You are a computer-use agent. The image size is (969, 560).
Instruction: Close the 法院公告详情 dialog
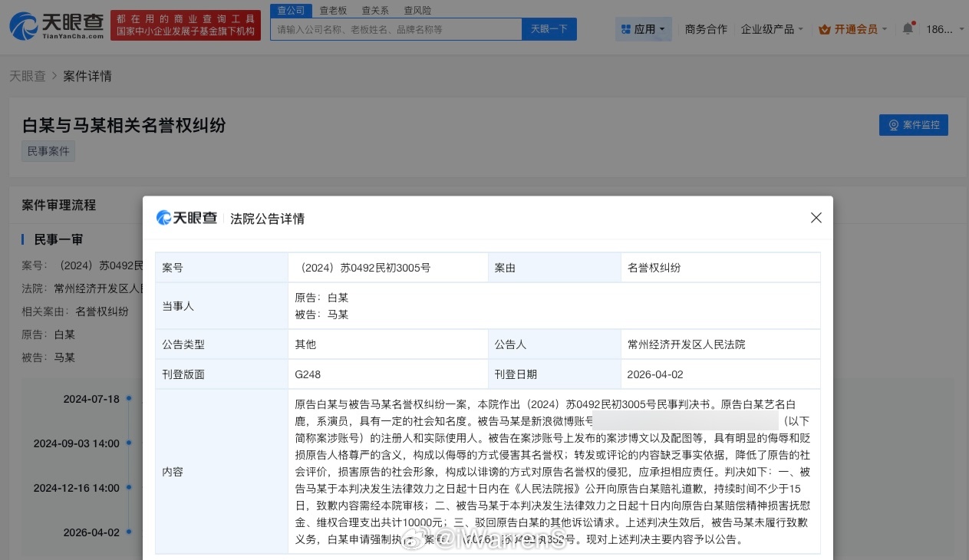[816, 218]
